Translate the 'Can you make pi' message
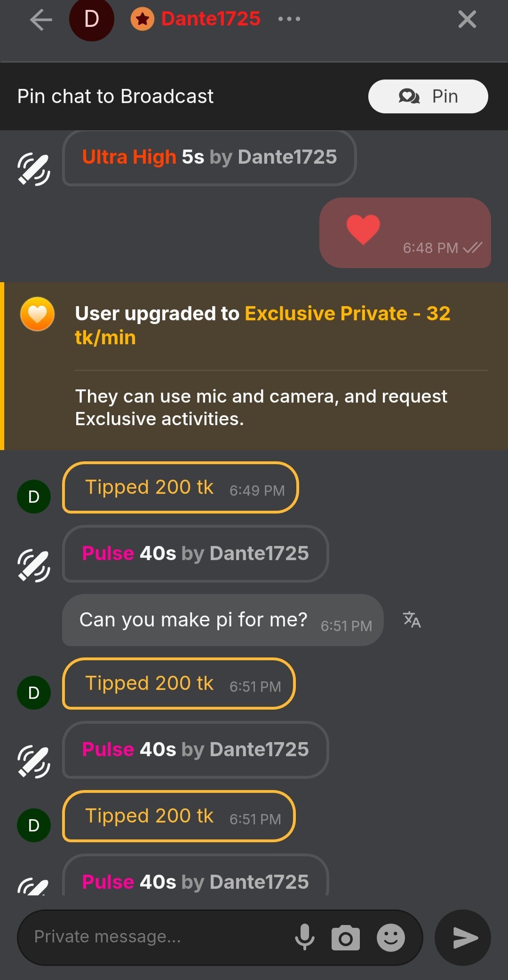508x980 pixels. (x=412, y=620)
